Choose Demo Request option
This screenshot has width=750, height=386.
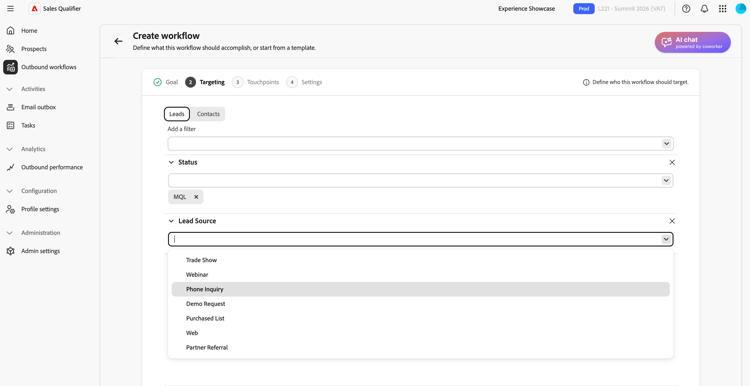point(420,304)
